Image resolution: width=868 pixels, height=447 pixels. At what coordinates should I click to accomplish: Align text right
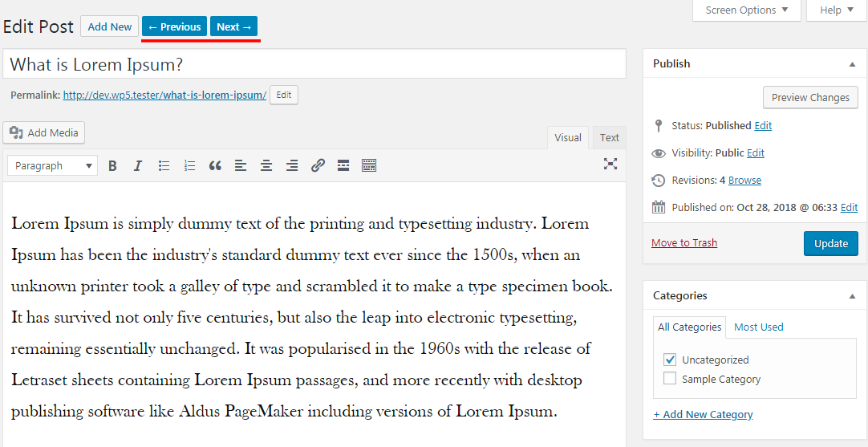[x=292, y=165]
